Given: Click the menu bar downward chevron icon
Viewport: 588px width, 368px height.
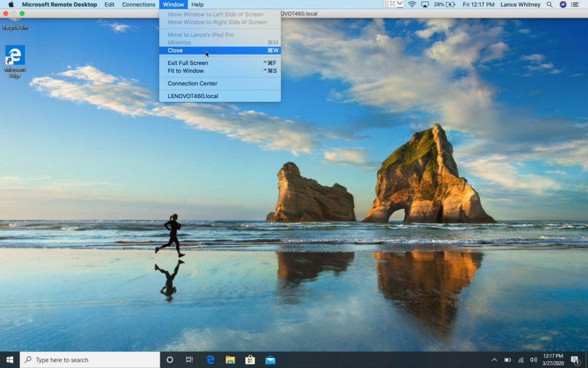Looking at the screenshot, I should pyautogui.click(x=400, y=4).
